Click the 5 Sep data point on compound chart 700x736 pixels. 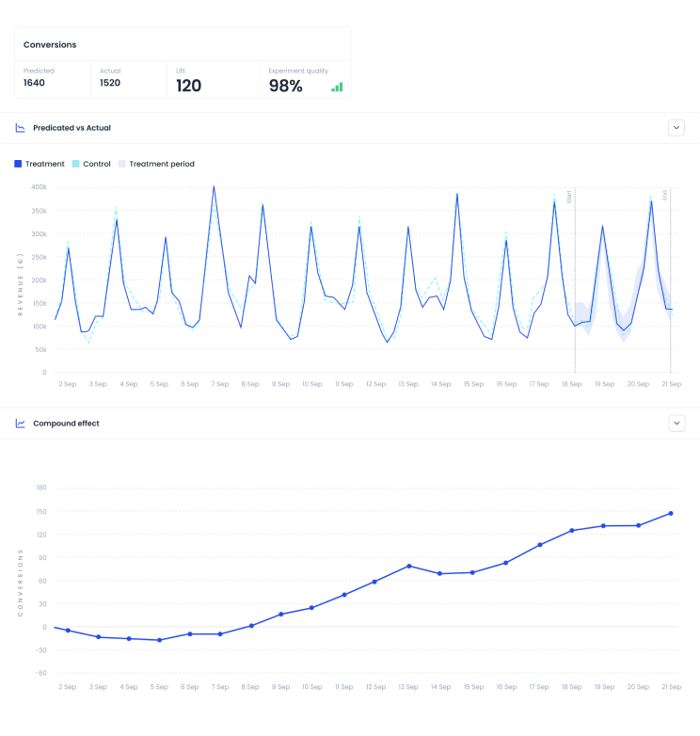point(160,640)
